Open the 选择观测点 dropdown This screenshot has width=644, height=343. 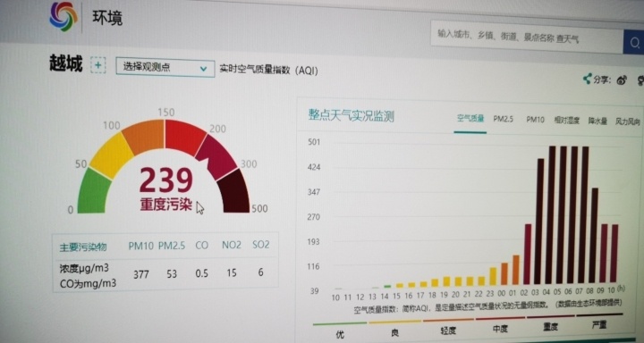coord(165,68)
